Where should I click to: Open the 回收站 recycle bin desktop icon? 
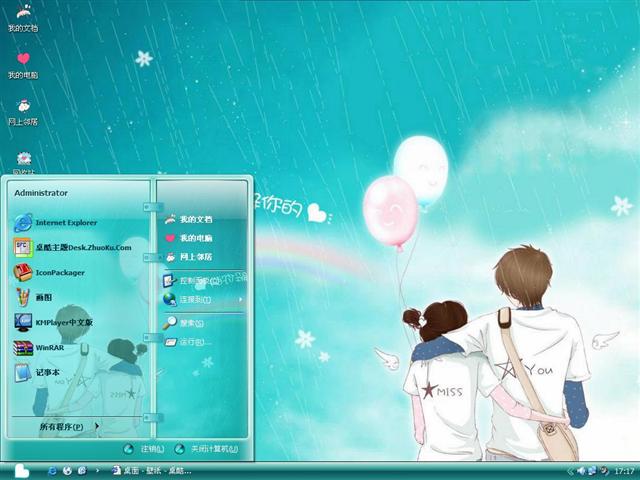pos(24,163)
